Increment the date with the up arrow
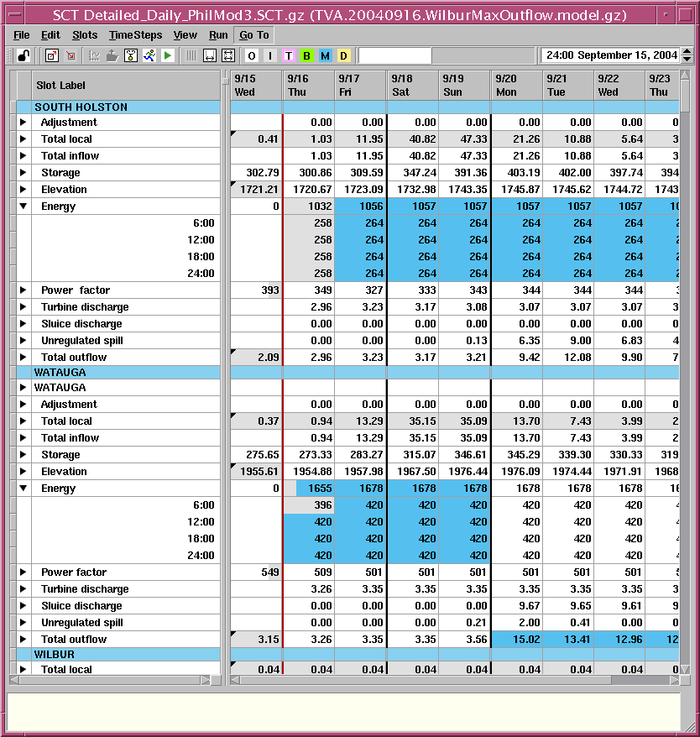Viewport: 700px width, 737px height. point(687,52)
